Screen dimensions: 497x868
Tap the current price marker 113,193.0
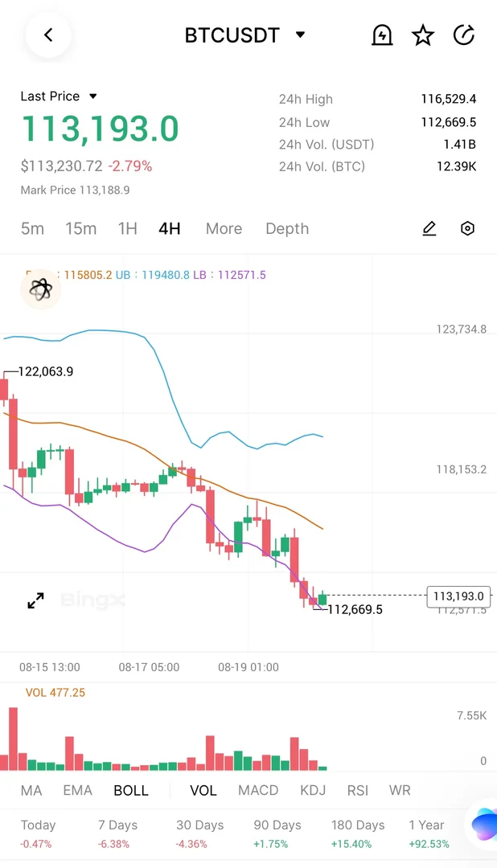tap(458, 596)
